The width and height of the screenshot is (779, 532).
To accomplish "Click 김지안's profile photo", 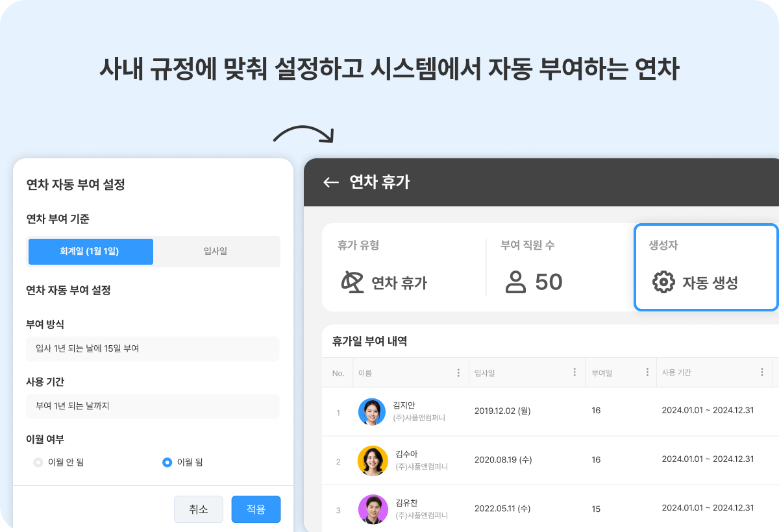I will click(x=372, y=412).
